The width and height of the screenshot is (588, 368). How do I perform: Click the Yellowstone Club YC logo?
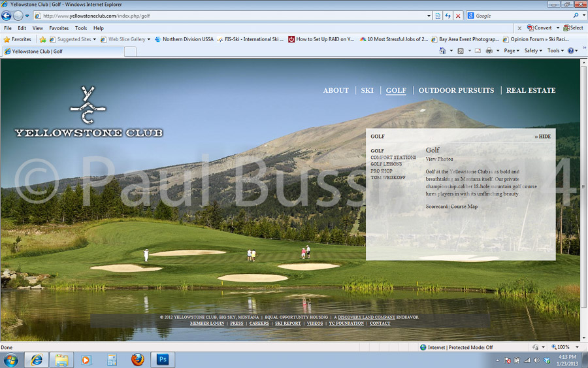88,111
